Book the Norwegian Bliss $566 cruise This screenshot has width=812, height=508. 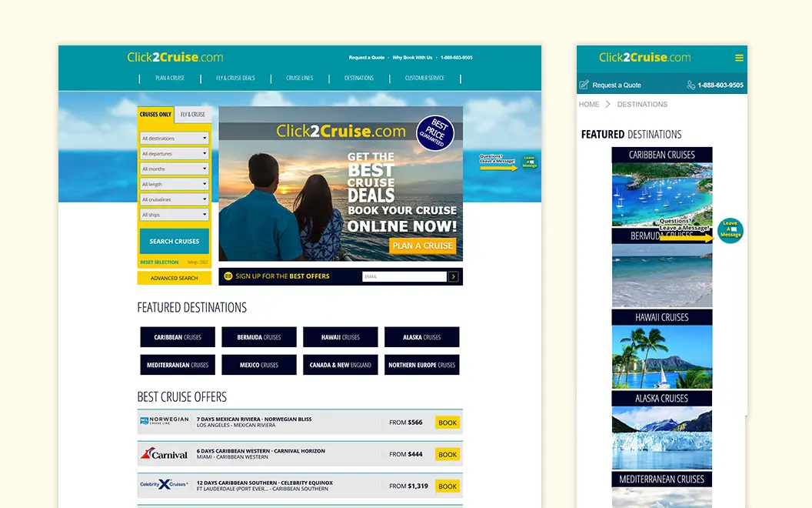click(448, 423)
